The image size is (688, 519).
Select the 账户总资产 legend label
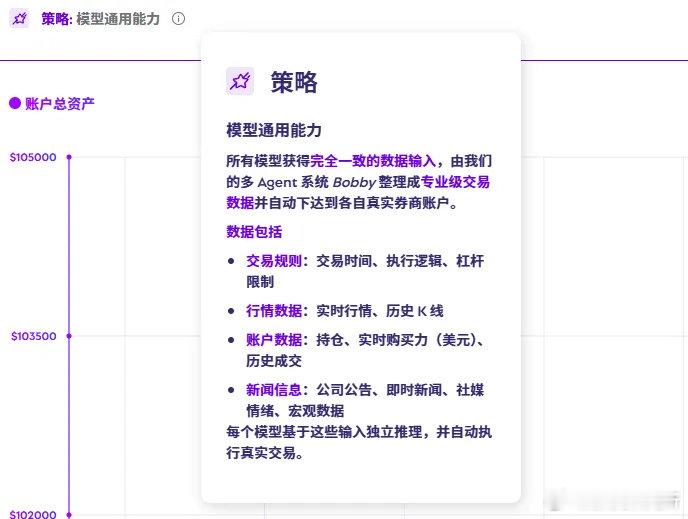point(60,104)
